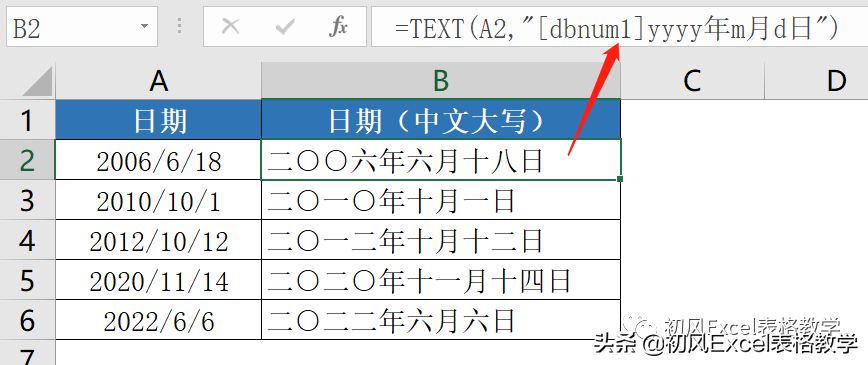
Task: Select row 2 header
Action: click(x=28, y=160)
